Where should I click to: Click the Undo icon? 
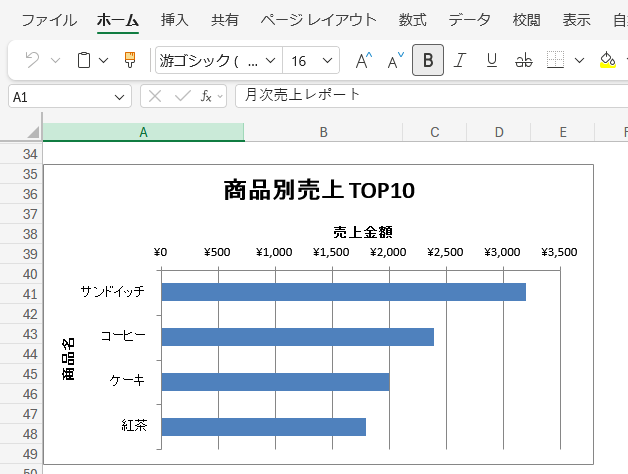(32, 61)
